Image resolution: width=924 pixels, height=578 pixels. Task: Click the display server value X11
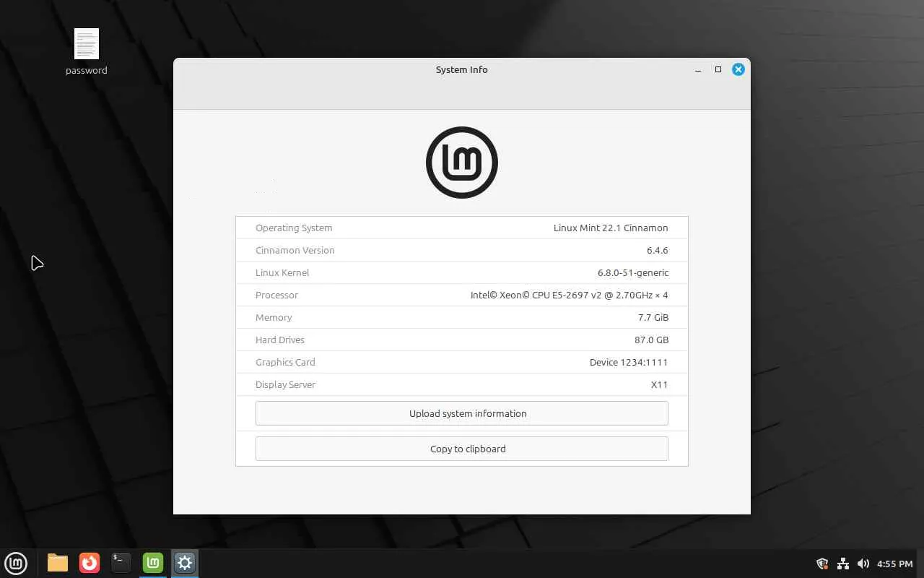(x=659, y=384)
